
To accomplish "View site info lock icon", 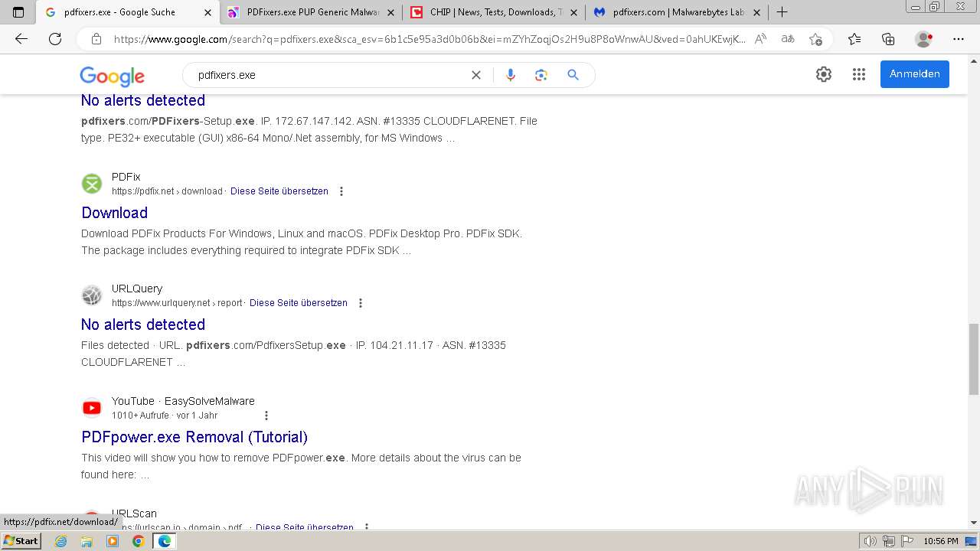I will click(x=96, y=39).
